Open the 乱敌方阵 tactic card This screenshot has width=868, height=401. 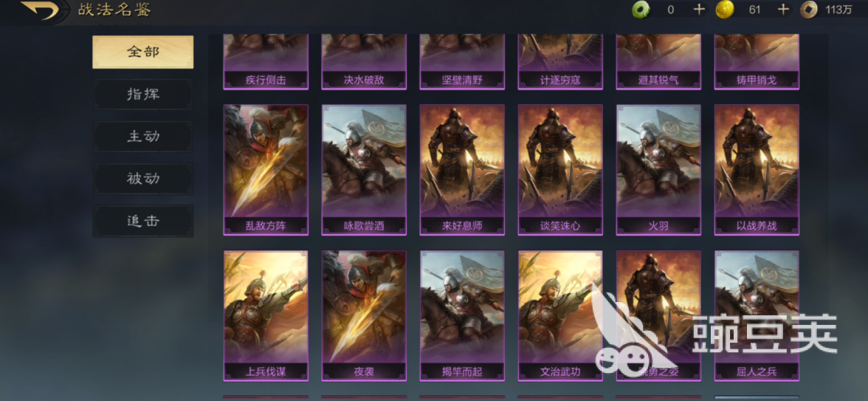tap(266, 170)
